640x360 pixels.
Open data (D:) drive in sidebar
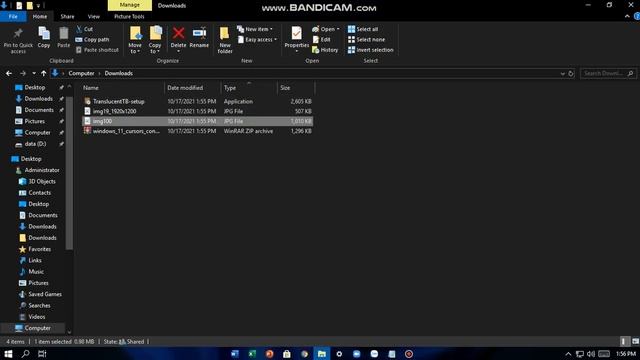(35, 144)
